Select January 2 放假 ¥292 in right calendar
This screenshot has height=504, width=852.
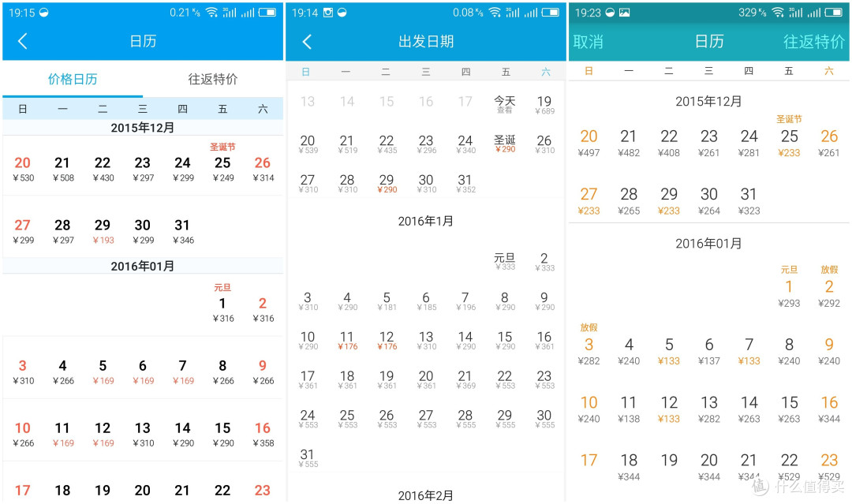tap(829, 287)
